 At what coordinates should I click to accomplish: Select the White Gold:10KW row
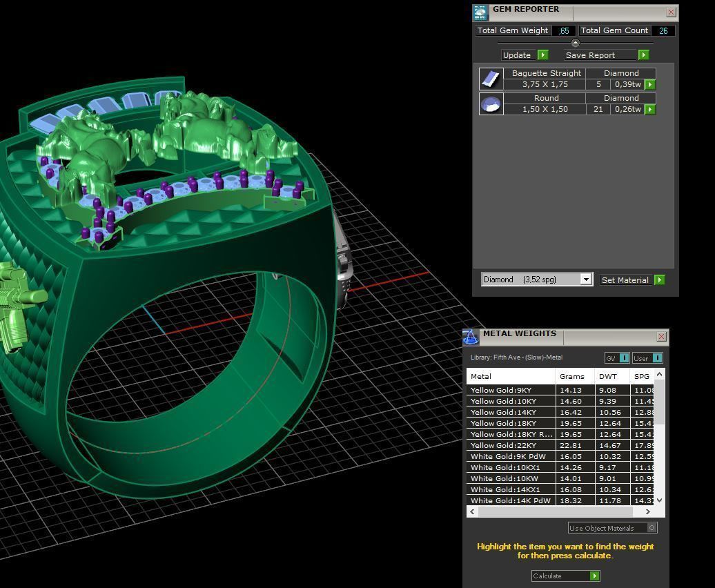click(x=560, y=478)
